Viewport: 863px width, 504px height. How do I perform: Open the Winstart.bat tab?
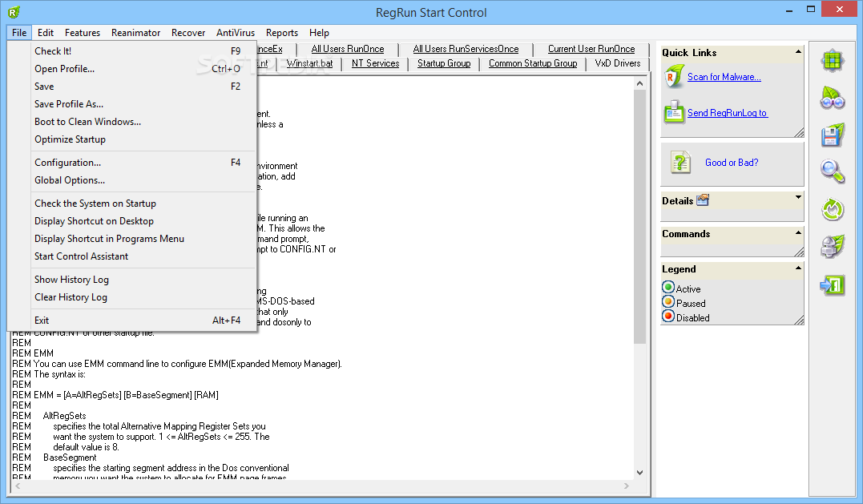[309, 63]
